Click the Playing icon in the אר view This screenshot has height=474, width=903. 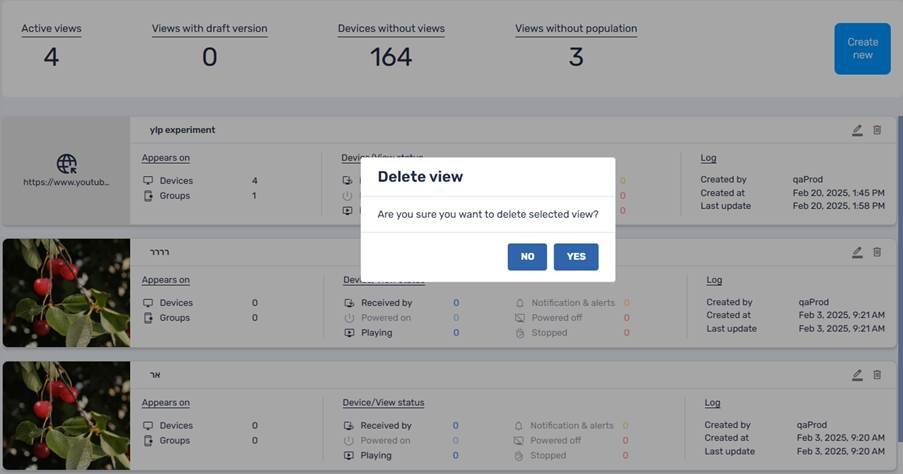(349, 456)
